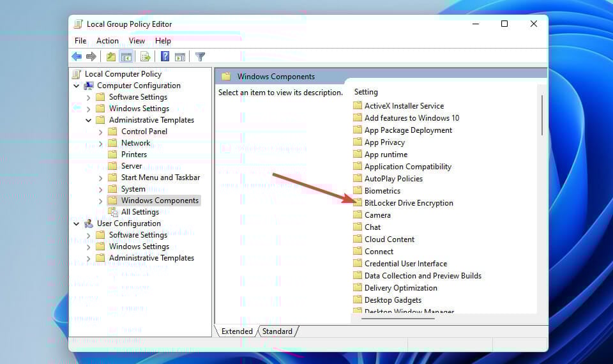Click the Computer Configuration computer icon
Viewport: 613px width, 364px height.
[x=89, y=85]
